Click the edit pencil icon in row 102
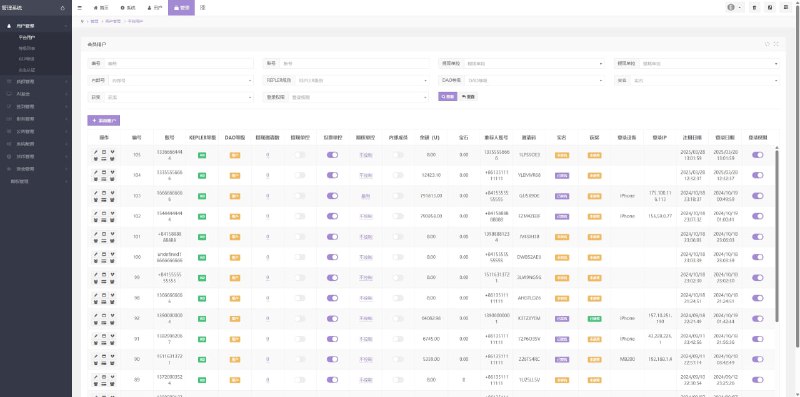 pyautogui.click(x=95, y=213)
